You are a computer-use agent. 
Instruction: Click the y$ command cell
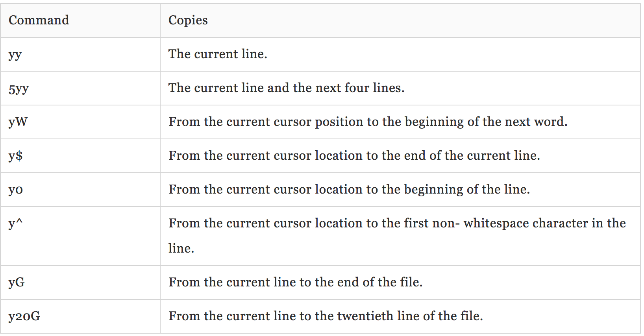coord(15,156)
